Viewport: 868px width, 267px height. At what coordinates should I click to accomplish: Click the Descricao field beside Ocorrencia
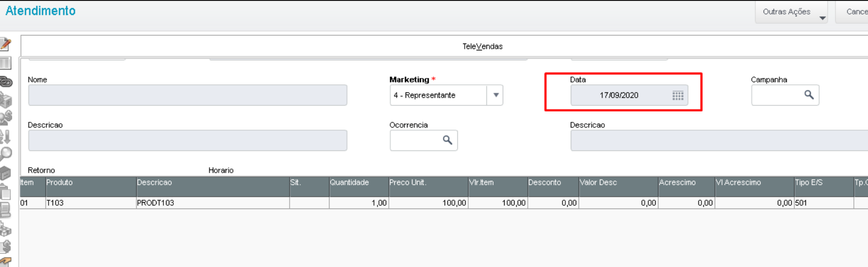pos(719,141)
